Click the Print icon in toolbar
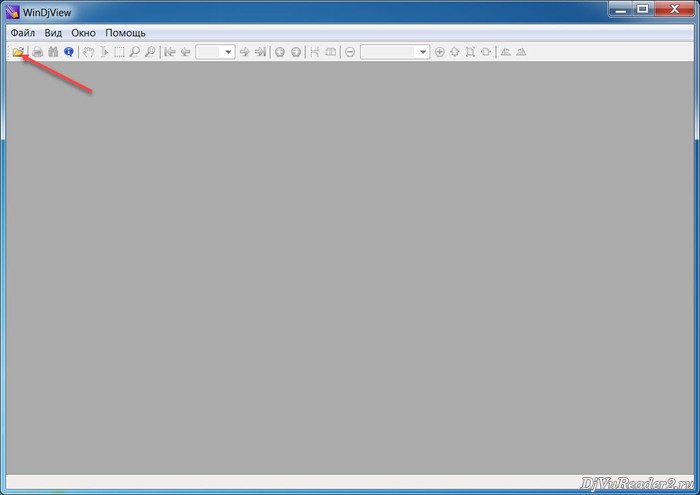The image size is (700, 495). tap(38, 52)
